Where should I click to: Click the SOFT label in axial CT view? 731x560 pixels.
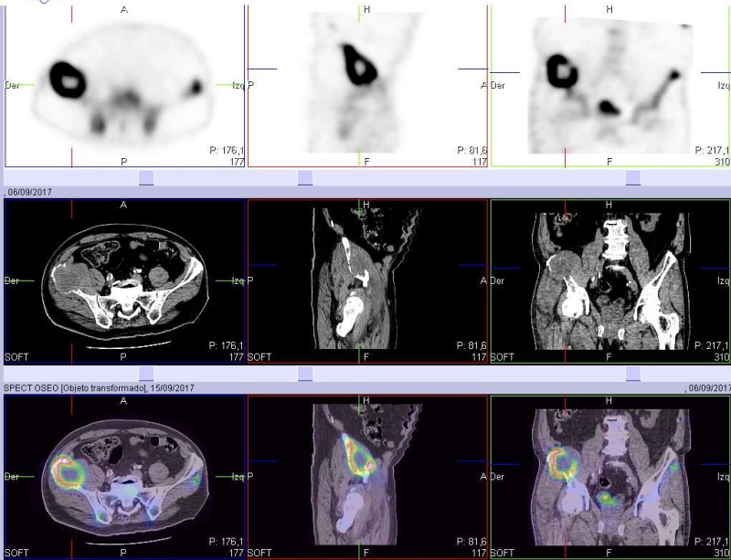coord(16,357)
